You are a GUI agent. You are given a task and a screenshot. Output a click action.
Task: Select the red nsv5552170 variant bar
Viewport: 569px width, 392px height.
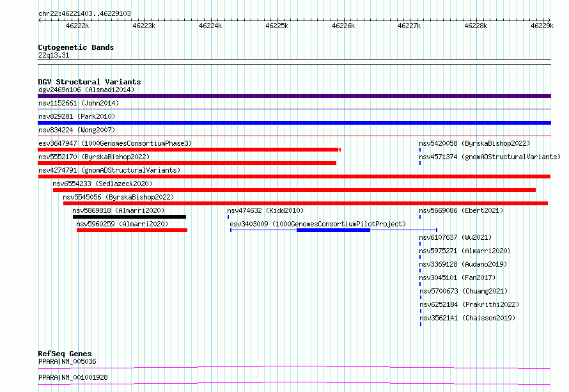(187, 163)
